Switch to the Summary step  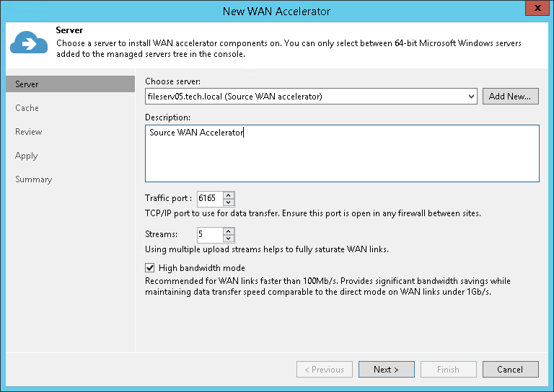[34, 179]
